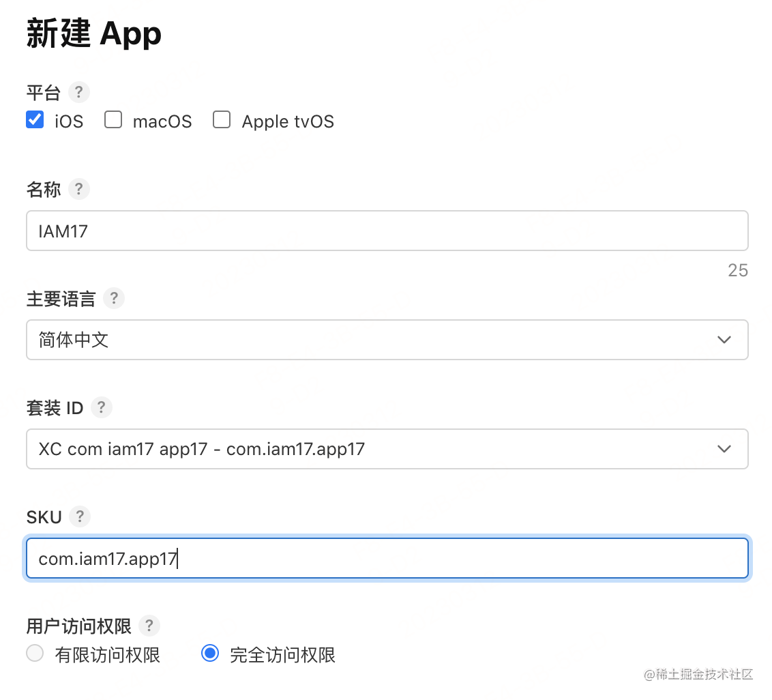
Task: Open the help icon beside 主要语言
Action: [x=114, y=298]
